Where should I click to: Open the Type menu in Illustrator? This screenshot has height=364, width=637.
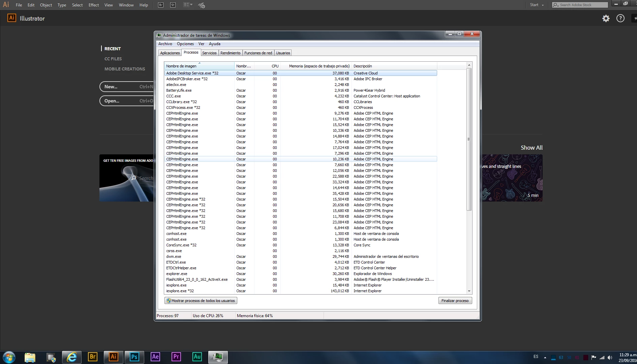tap(62, 5)
